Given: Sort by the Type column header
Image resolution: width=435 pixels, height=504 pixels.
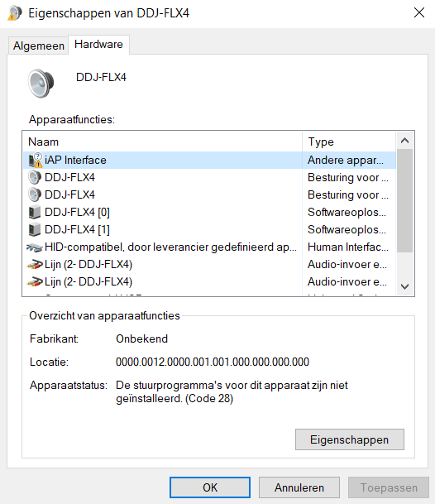Looking at the screenshot, I should (x=349, y=142).
